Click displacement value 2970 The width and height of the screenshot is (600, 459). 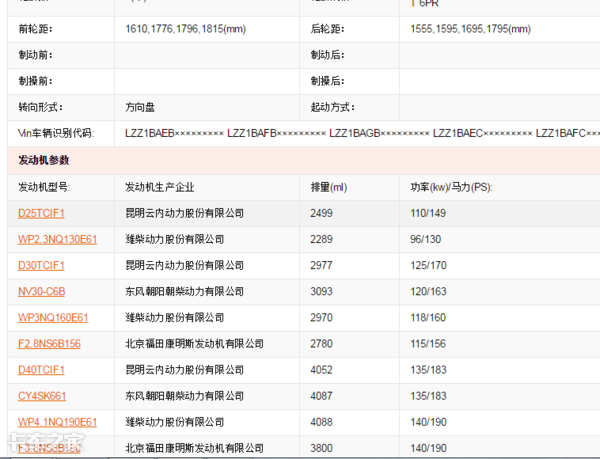(321, 317)
